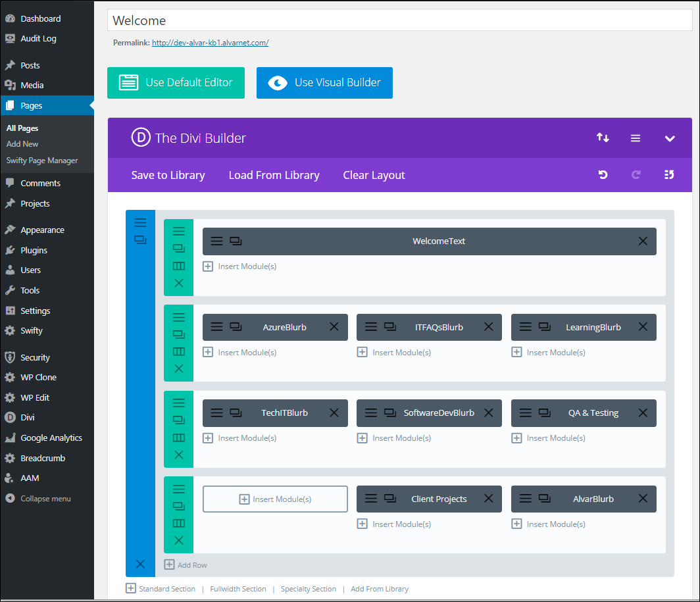Viewport: 700px width, 602px height.
Task: Click Clear Layout
Action: [x=374, y=175]
